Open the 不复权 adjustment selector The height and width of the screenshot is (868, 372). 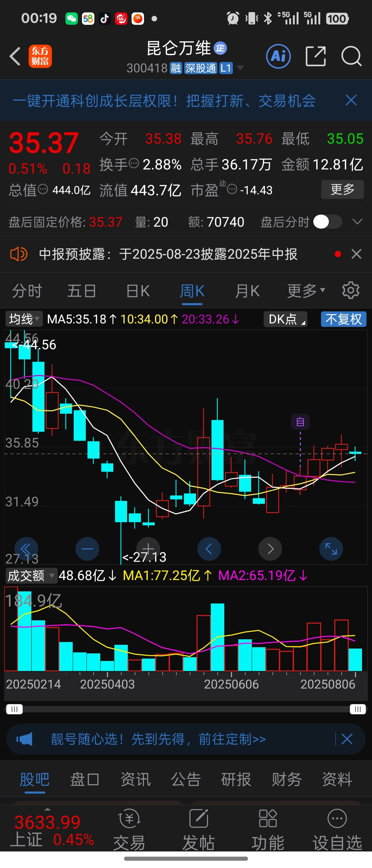[x=344, y=319]
